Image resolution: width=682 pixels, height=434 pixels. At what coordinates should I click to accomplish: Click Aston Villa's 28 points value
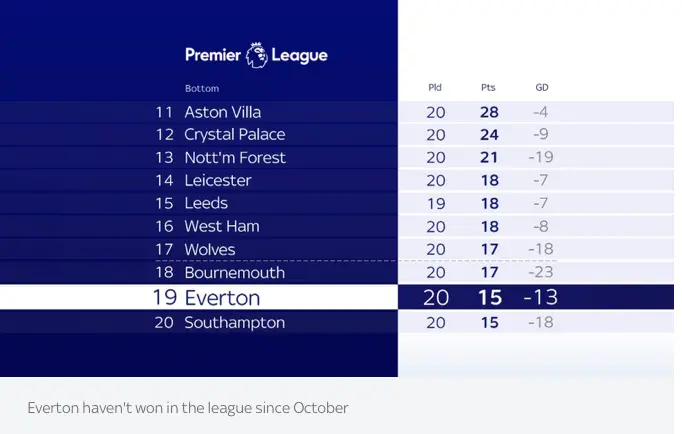[489, 112]
